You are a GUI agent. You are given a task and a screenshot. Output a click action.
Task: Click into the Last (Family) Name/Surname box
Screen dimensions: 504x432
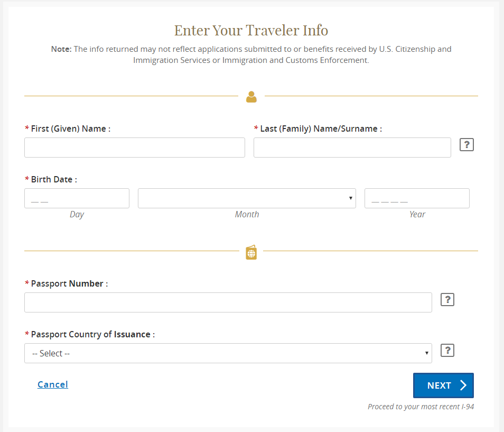click(x=352, y=148)
